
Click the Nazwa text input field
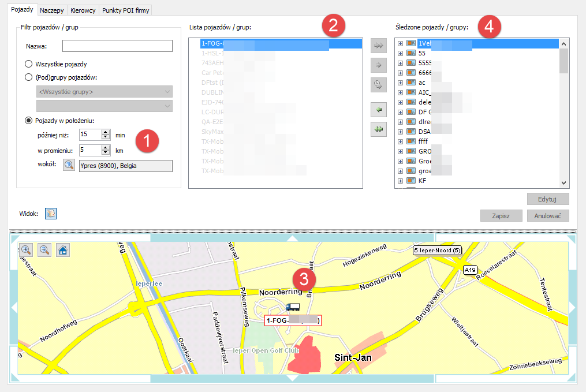[x=117, y=46]
